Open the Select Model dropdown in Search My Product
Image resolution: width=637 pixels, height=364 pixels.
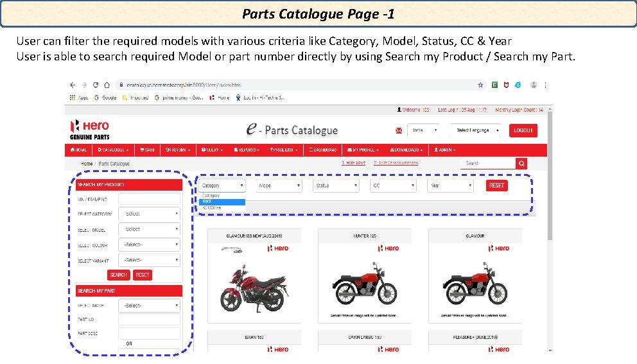[149, 229]
